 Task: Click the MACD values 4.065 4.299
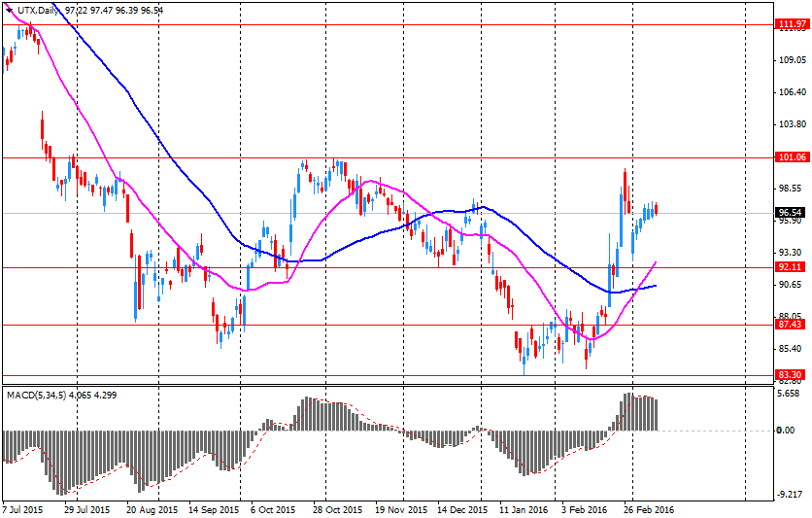pyautogui.click(x=92, y=396)
